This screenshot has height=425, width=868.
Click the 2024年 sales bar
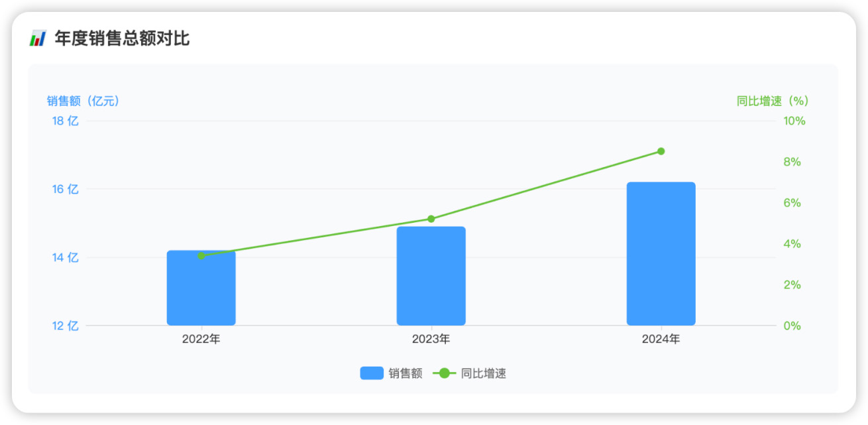pos(661,254)
